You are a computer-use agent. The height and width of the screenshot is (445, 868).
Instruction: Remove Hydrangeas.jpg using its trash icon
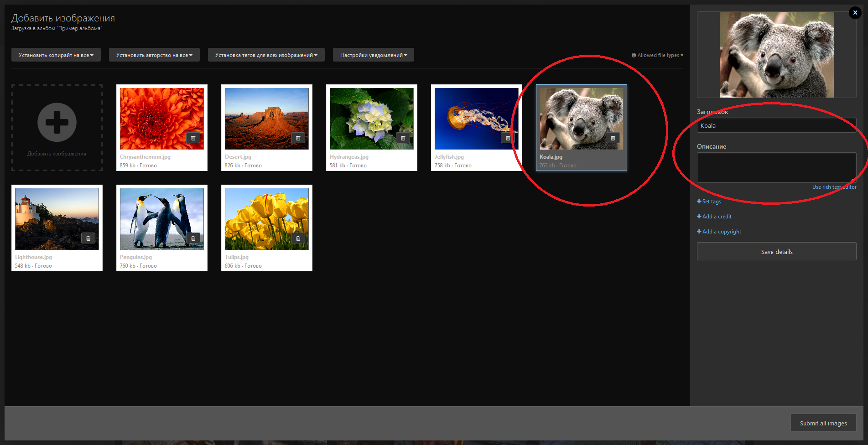tap(403, 138)
